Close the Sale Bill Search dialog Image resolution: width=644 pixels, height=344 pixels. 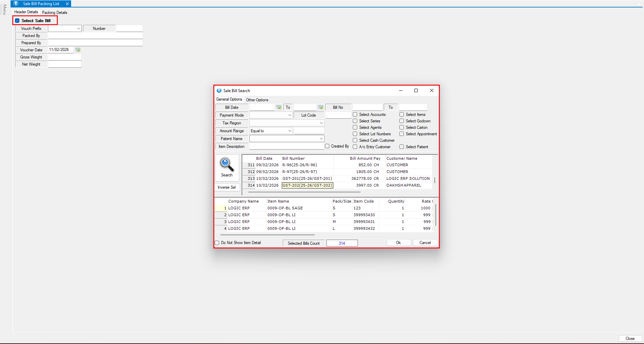tap(431, 90)
